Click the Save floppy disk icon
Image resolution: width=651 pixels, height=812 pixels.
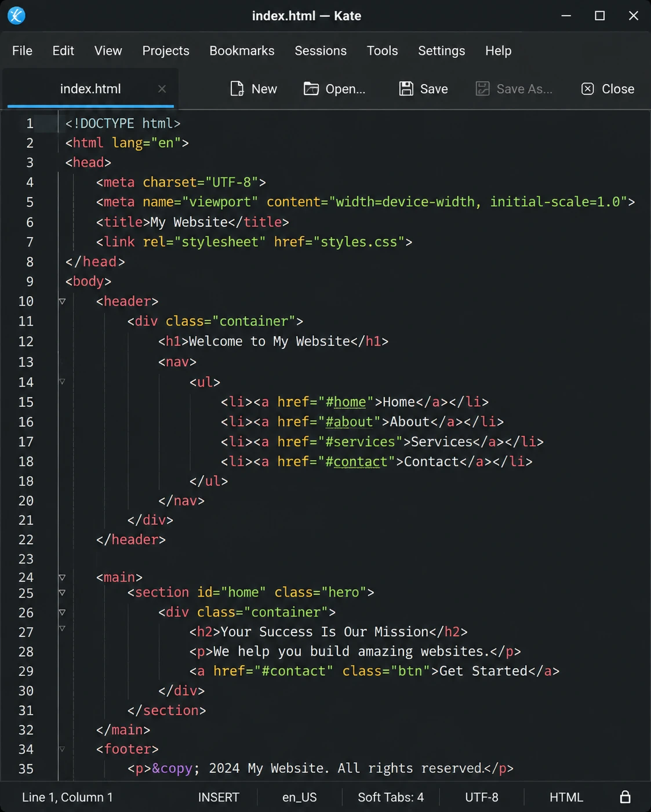pyautogui.click(x=406, y=89)
